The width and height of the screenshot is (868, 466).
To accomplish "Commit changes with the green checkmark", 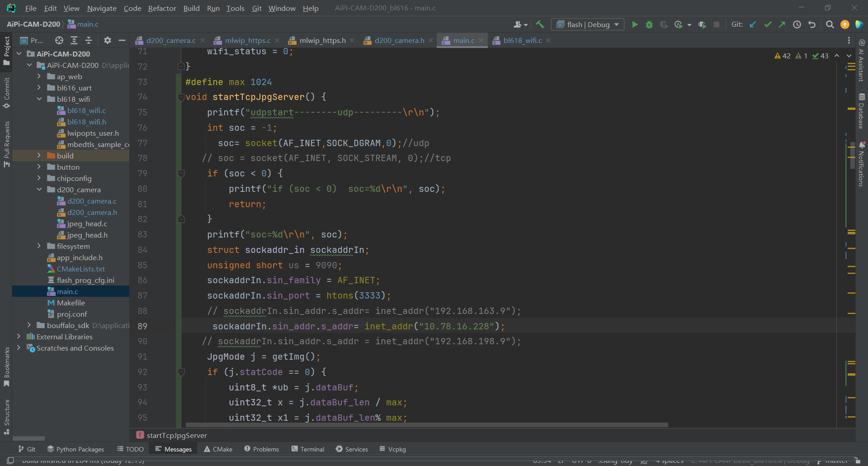I will [x=768, y=24].
